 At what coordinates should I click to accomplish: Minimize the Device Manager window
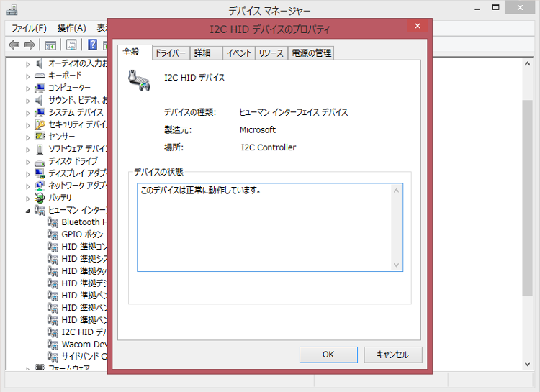477,8
